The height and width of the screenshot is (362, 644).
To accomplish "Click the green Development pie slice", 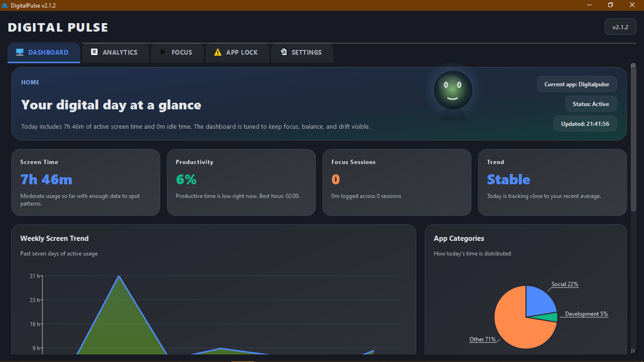I will point(550,317).
